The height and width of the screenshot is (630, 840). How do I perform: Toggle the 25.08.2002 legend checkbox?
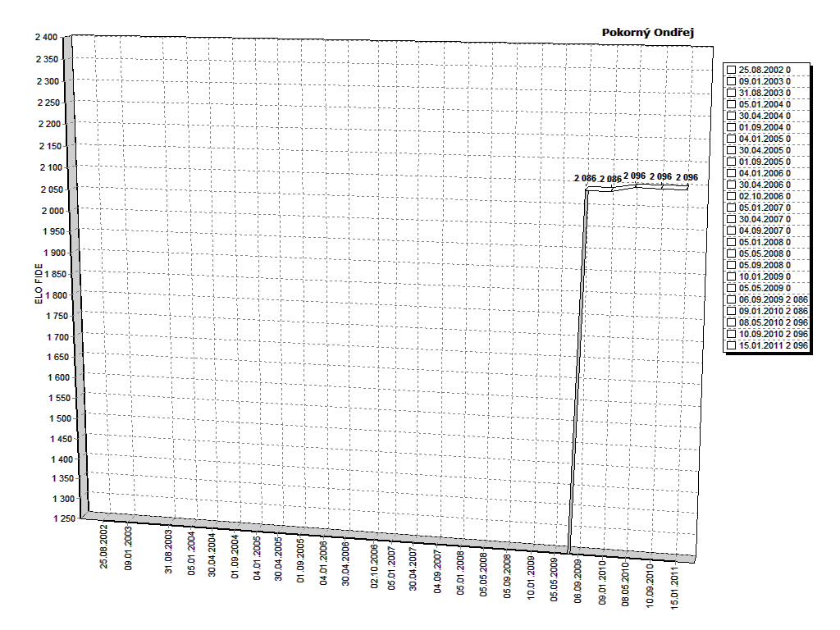point(731,71)
